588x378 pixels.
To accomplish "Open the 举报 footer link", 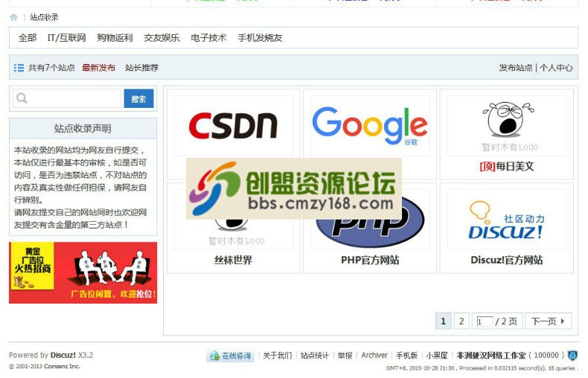I will click(x=345, y=355).
